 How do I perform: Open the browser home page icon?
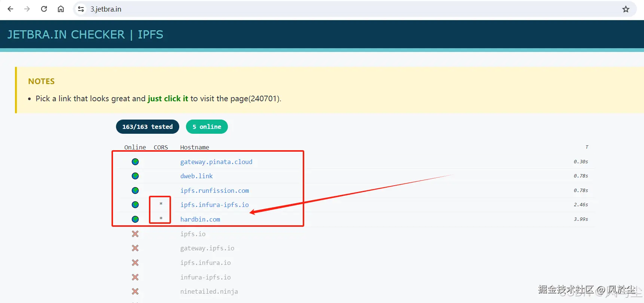click(61, 9)
